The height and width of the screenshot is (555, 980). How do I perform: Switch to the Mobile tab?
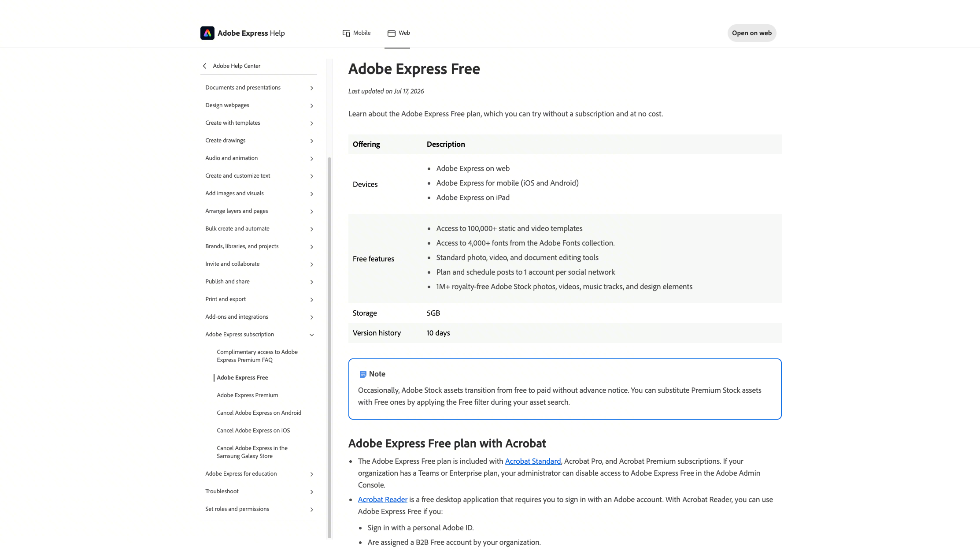tap(356, 33)
